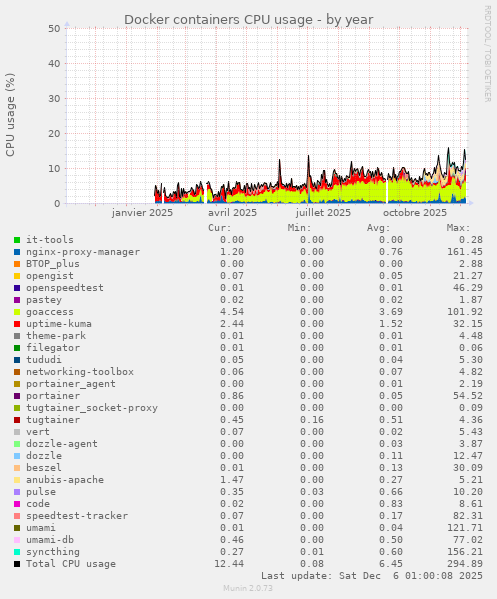The width and height of the screenshot is (497, 599).
Task: Click the 'theme-park' legend label
Action: [56, 336]
